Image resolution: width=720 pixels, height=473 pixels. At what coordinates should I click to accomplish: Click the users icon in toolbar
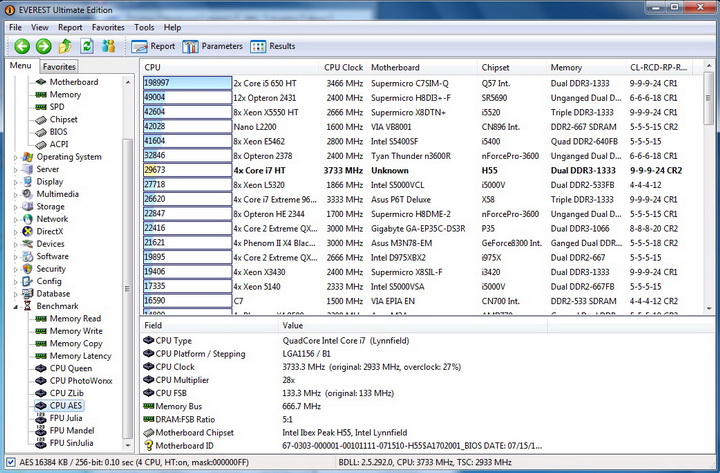(108, 46)
